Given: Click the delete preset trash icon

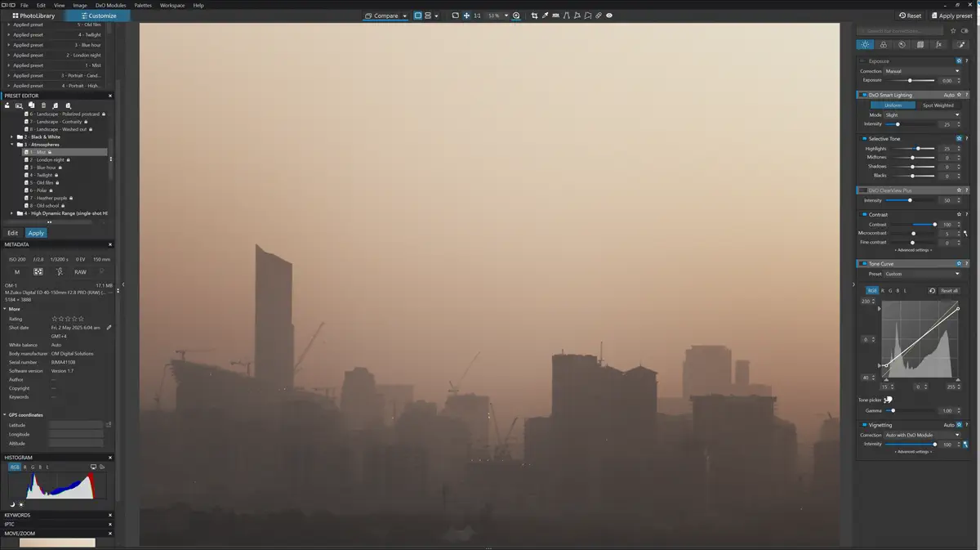Looking at the screenshot, I should pos(43,105).
